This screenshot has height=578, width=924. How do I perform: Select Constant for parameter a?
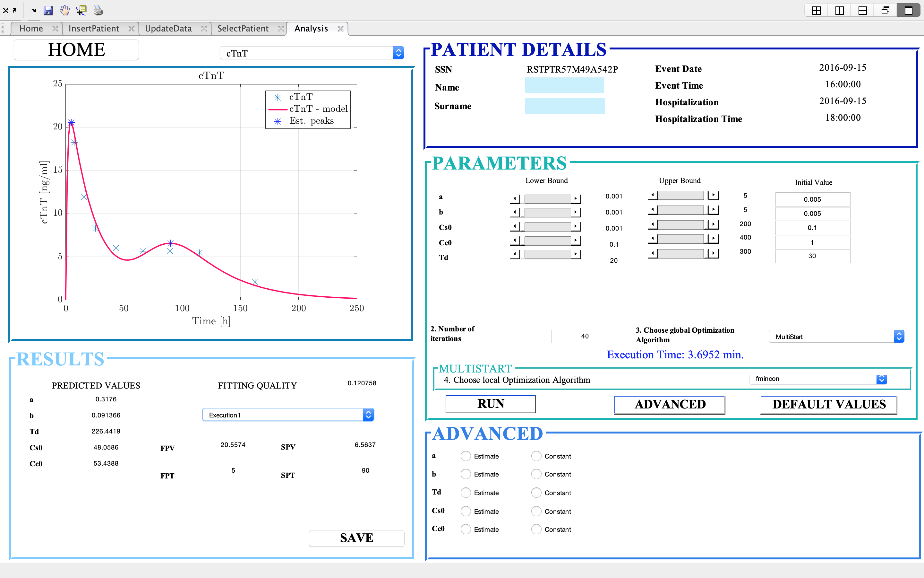point(536,456)
